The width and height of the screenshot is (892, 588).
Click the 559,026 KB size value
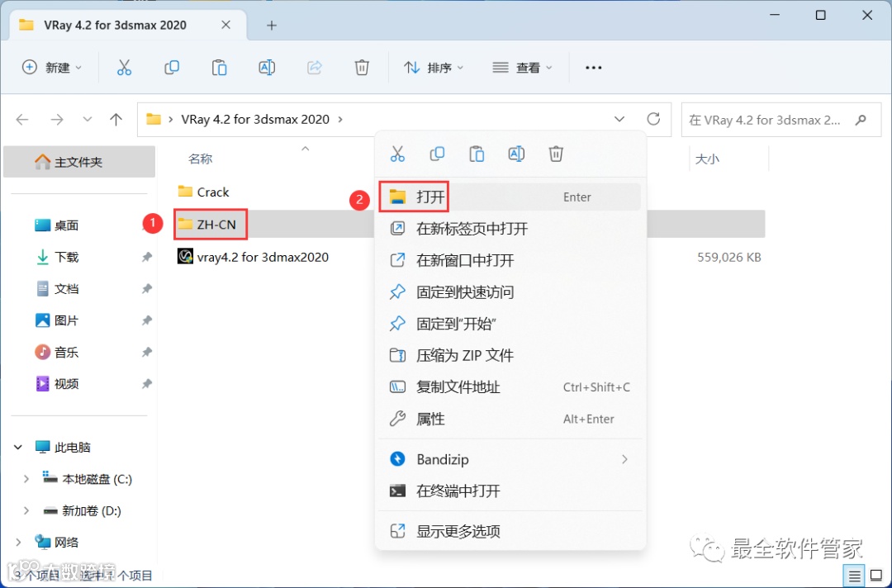click(728, 257)
